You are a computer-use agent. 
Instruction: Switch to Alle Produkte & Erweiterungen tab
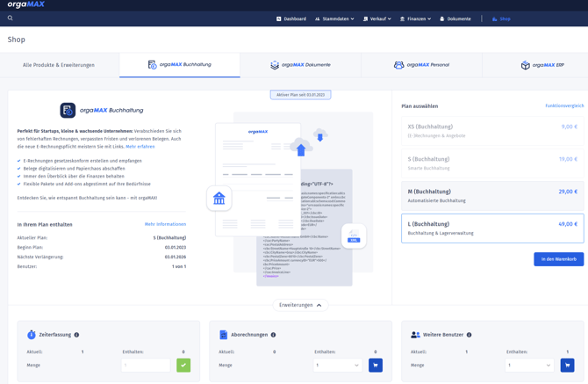pos(59,65)
